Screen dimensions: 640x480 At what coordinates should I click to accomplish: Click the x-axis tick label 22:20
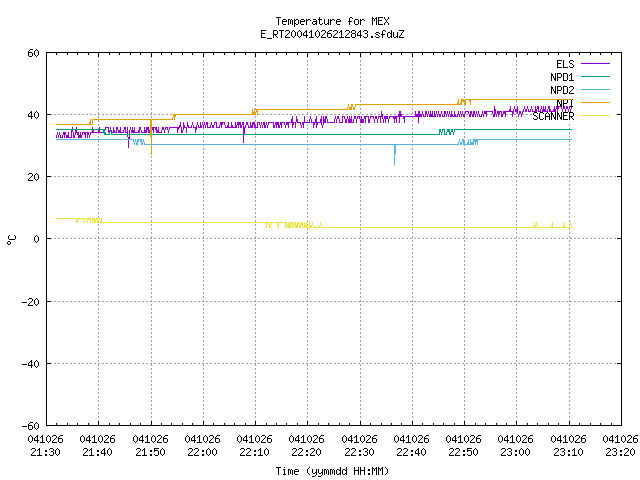click(306, 452)
